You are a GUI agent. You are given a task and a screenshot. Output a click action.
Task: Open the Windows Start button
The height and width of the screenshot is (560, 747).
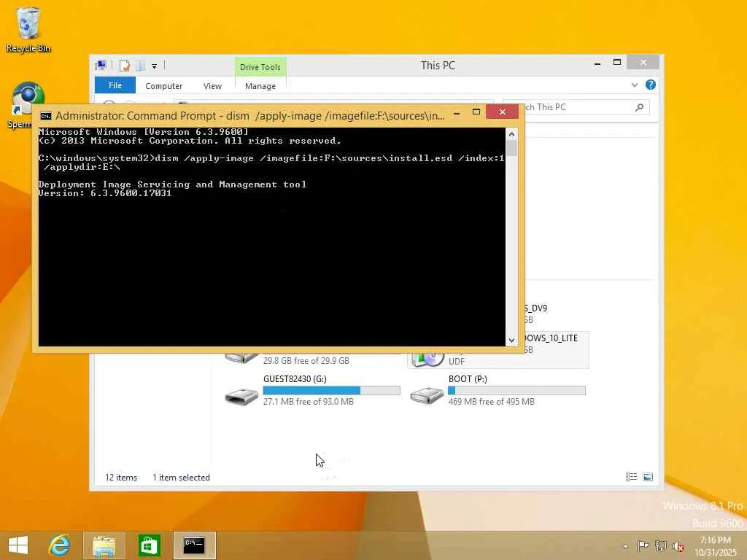[x=18, y=545]
